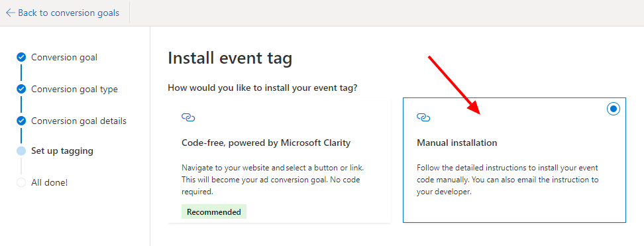Viewport: 644px width, 246px height.
Task: Open the Conversion goal step
Action: pos(64,57)
